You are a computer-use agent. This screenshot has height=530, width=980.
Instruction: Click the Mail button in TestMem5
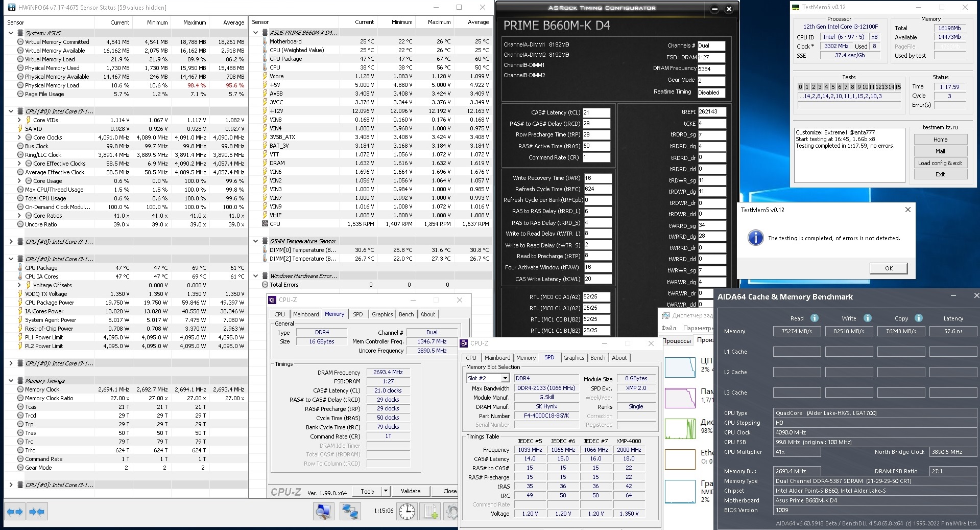[940, 151]
